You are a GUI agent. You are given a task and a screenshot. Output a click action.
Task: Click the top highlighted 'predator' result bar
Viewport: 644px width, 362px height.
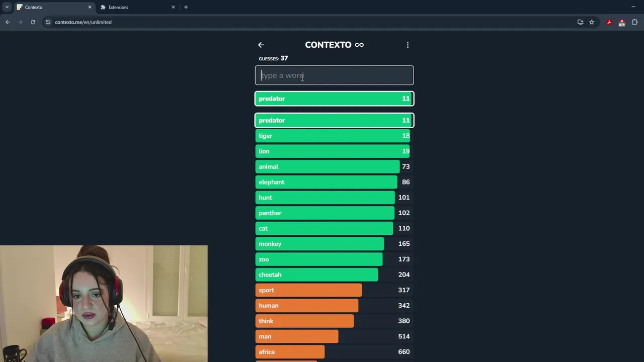coord(334,99)
